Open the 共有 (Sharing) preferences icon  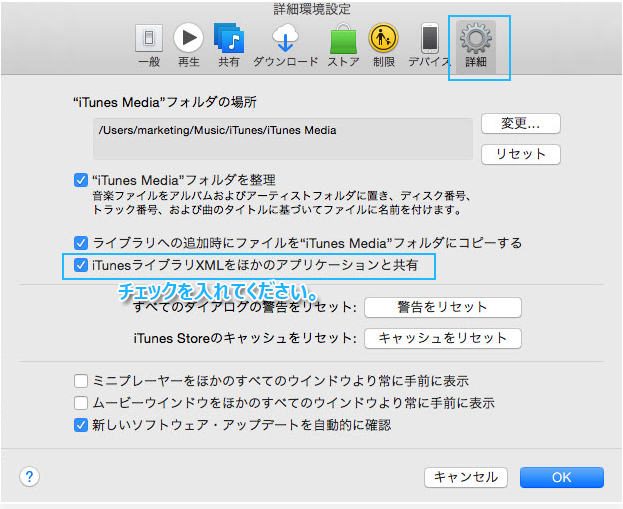pyautogui.click(x=229, y=38)
